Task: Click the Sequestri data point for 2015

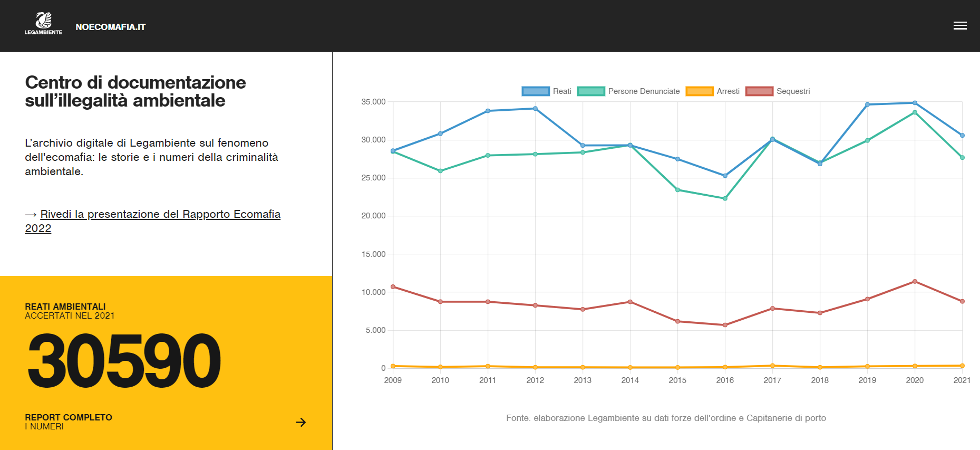Action: coord(677,321)
